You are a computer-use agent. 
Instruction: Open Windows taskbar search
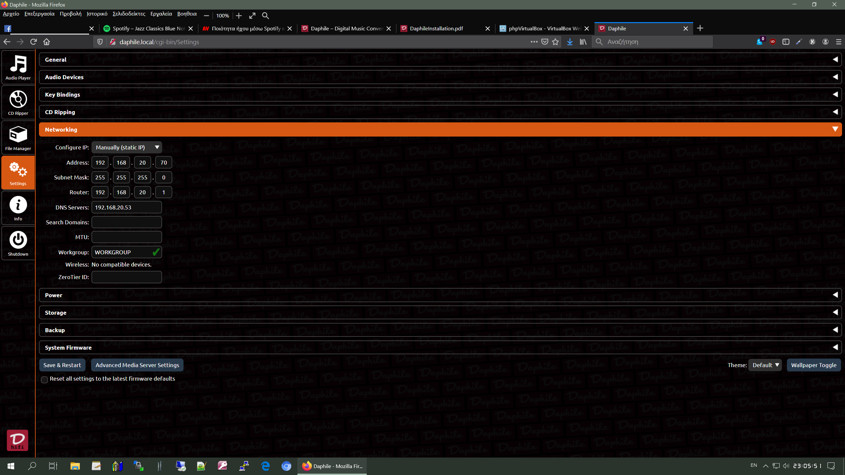coord(32,466)
